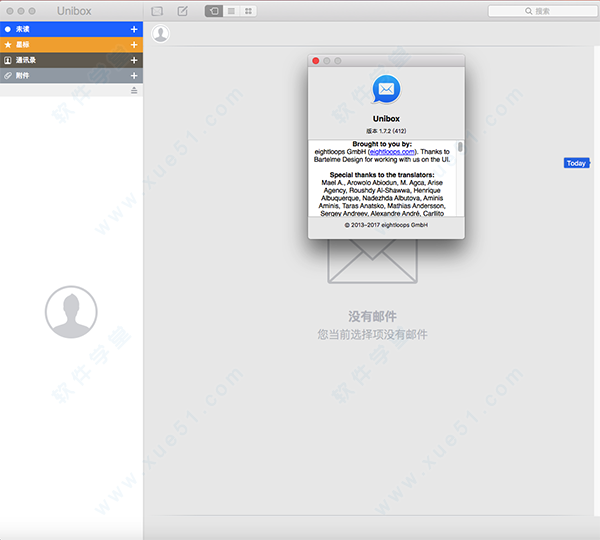600x540 pixels.
Task: Click the Today date marker
Action: point(576,163)
